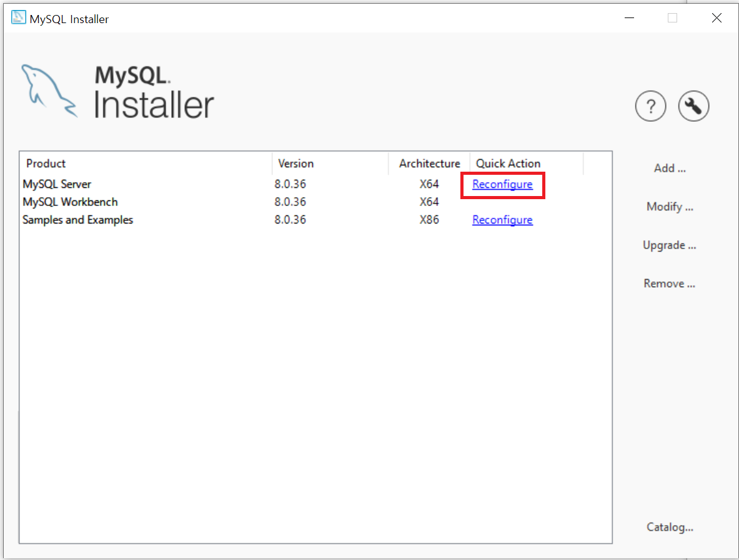Click the MySQL dolphin logo
Viewport: 739px width, 560px height.
click(x=49, y=91)
